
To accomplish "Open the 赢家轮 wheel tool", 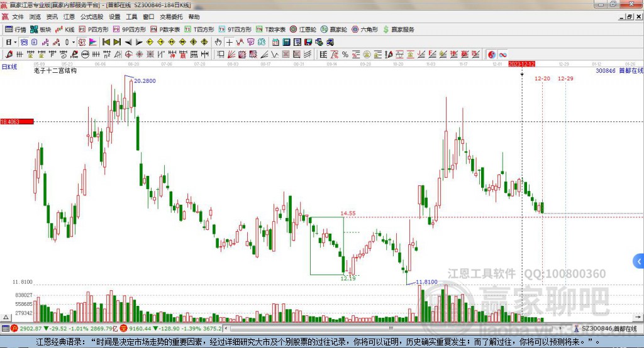I will coord(334,30).
